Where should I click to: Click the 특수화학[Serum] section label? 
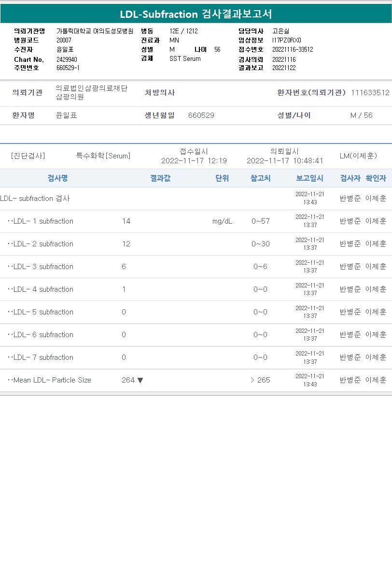pyautogui.click(x=103, y=156)
